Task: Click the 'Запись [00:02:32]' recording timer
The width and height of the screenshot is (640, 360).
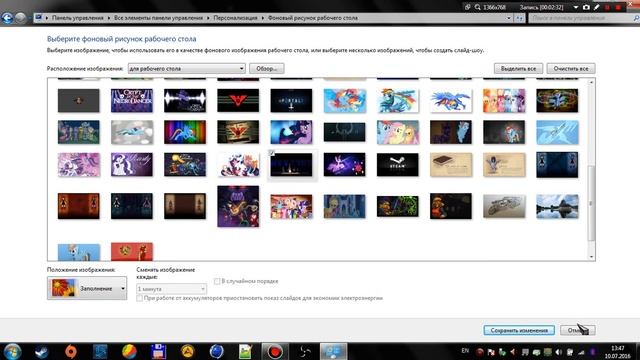Action: point(541,7)
